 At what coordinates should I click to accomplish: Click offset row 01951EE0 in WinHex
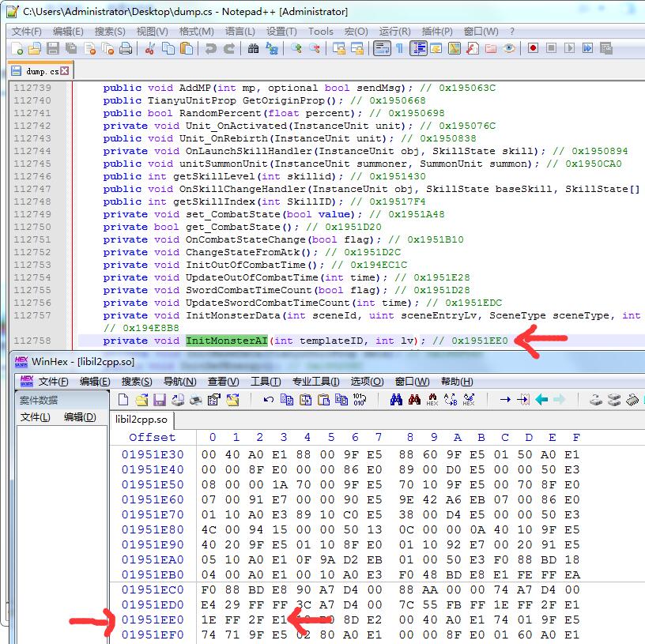click(153, 620)
